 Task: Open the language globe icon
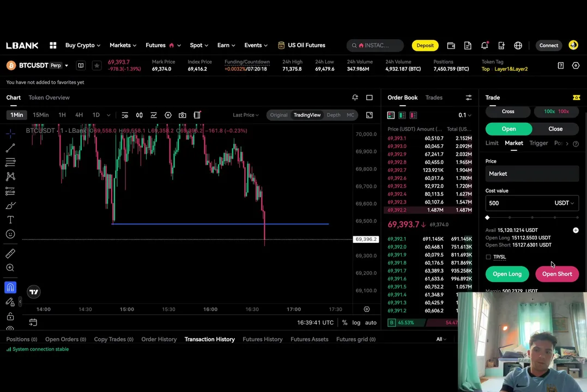pyautogui.click(x=518, y=46)
